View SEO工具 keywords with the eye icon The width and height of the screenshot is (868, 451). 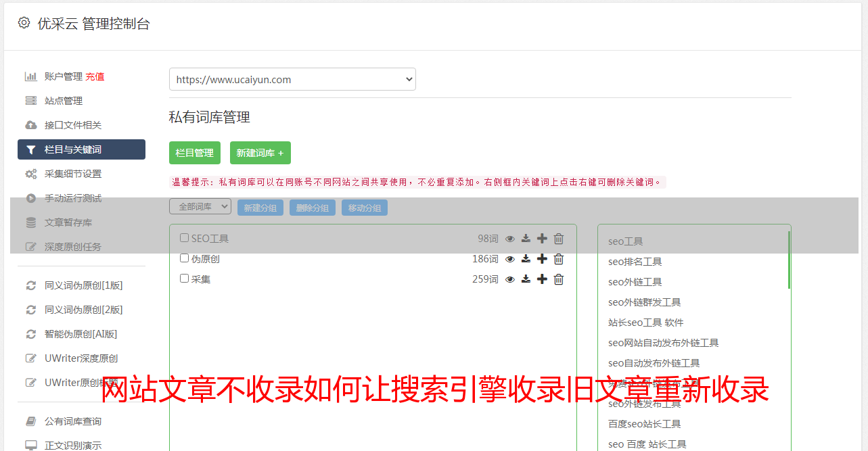click(510, 239)
